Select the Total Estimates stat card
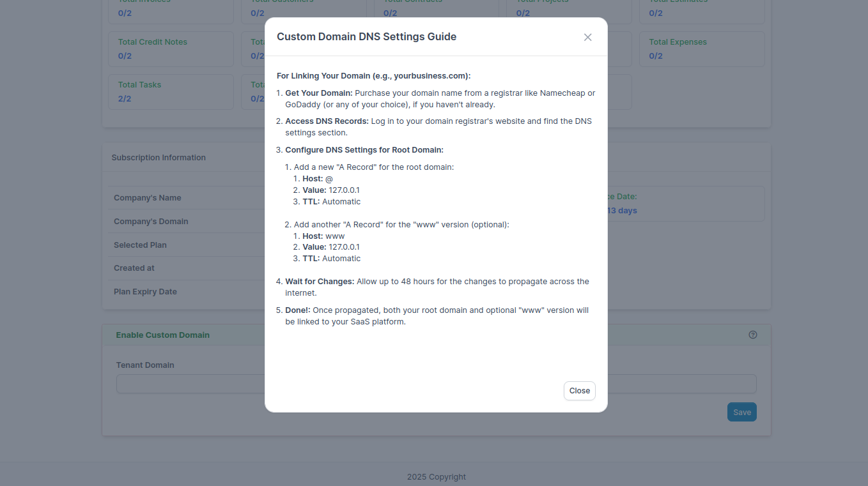The height and width of the screenshot is (486, 868). [x=701, y=9]
